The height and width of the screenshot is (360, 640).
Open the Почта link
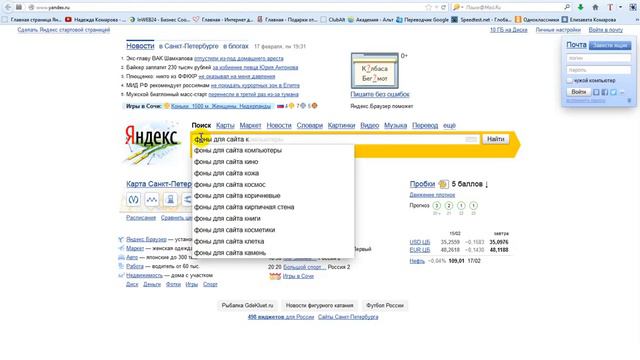[x=576, y=45]
